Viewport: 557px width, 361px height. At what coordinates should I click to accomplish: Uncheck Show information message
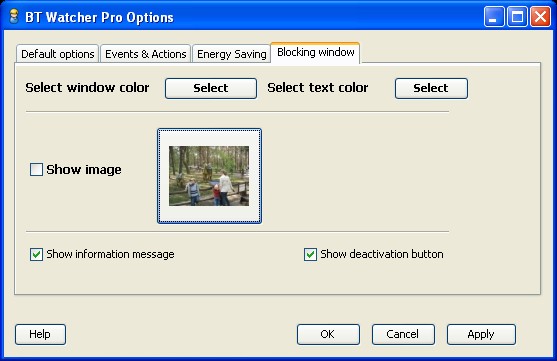coord(36,254)
